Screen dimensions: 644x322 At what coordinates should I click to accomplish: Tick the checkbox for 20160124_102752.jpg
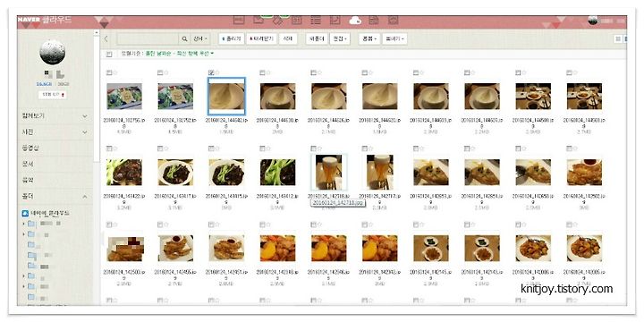pyautogui.click(x=160, y=72)
